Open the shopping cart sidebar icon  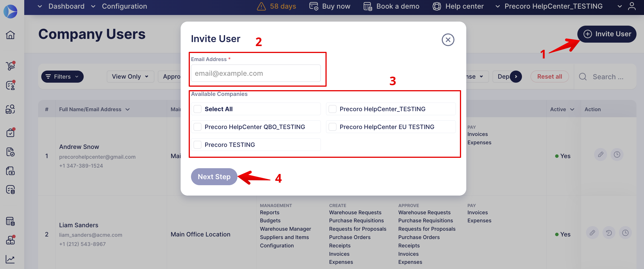10,66
